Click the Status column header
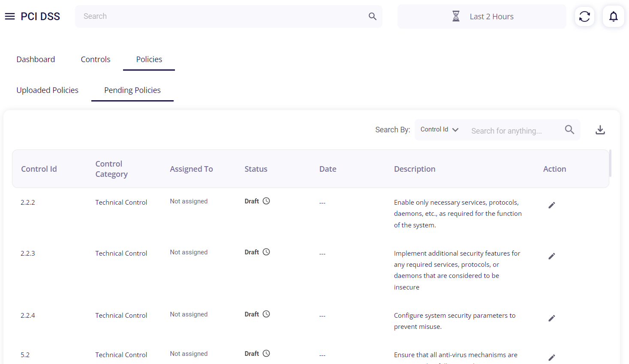The image size is (629, 364). click(256, 169)
